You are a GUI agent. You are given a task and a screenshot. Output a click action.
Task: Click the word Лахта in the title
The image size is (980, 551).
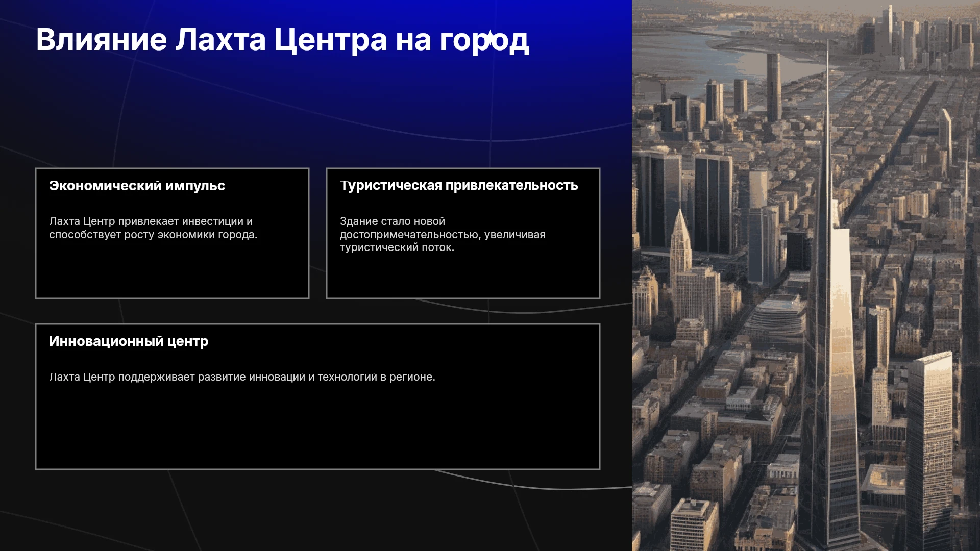[x=220, y=40]
